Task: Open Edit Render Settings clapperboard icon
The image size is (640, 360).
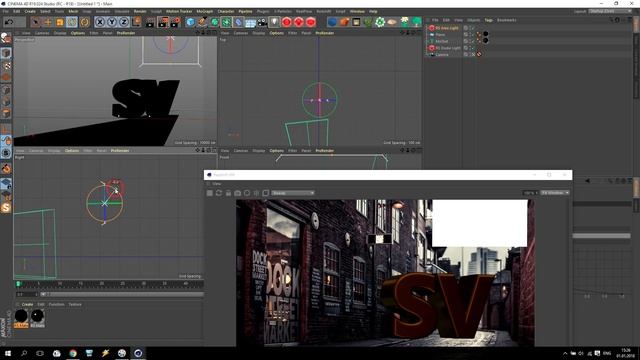Action: click(x=175, y=22)
